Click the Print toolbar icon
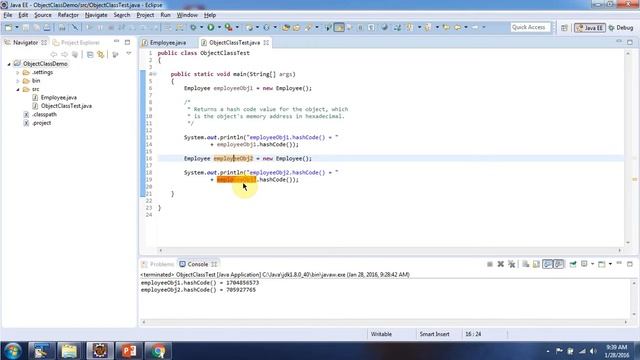Viewport: 640px width, 360px height. pos(47,27)
